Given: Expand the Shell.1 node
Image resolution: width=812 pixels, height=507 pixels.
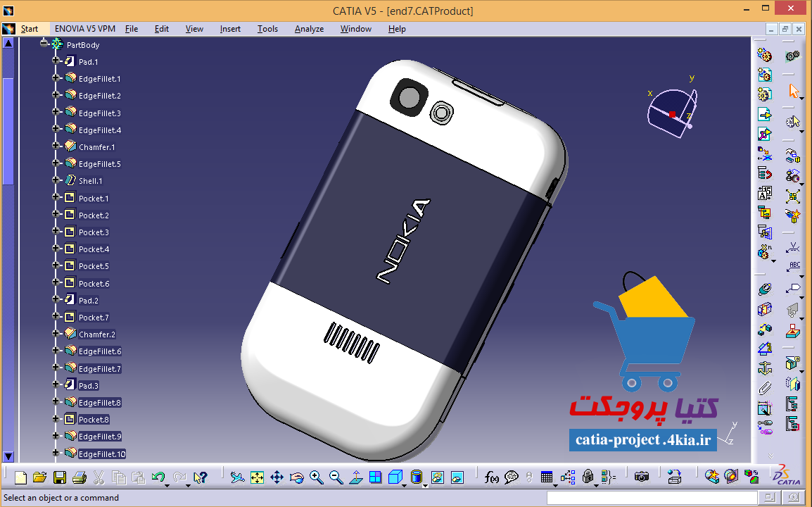Looking at the screenshot, I should coord(56,180).
